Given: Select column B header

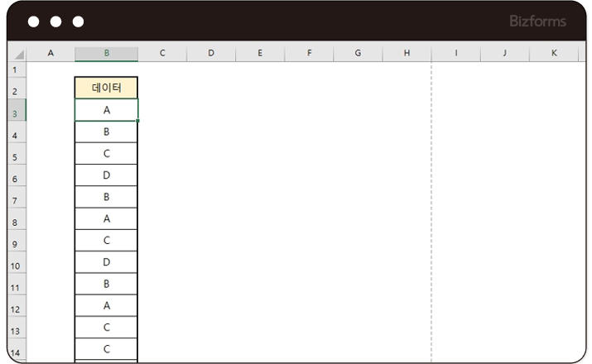Looking at the screenshot, I should [107, 53].
